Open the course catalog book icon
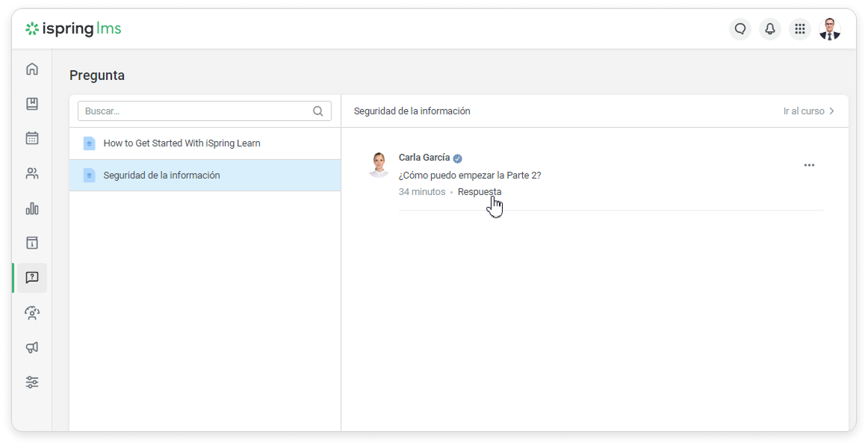 pos(32,104)
